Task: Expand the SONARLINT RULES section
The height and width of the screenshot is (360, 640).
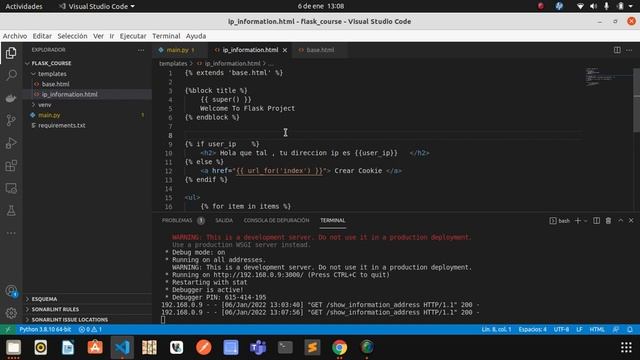Action: (87, 309)
